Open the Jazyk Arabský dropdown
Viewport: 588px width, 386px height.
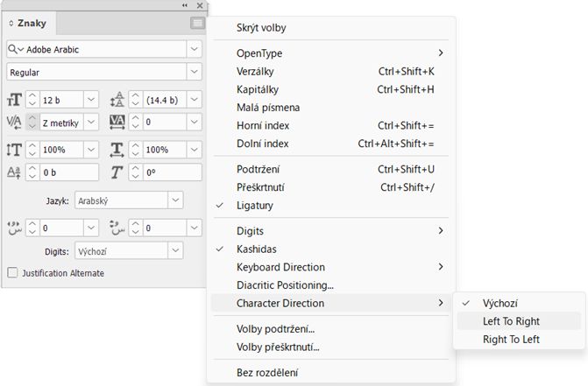coord(175,200)
